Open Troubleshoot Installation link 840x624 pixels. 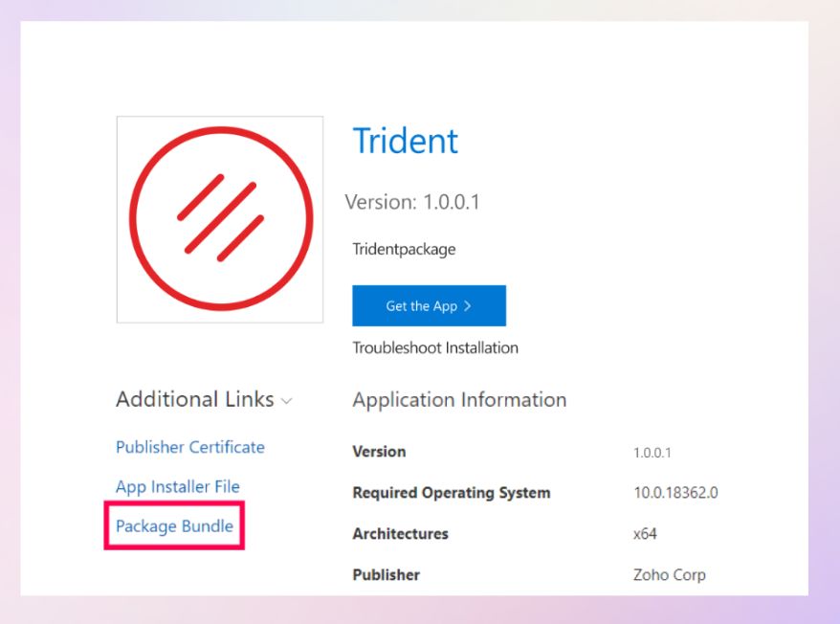point(435,348)
